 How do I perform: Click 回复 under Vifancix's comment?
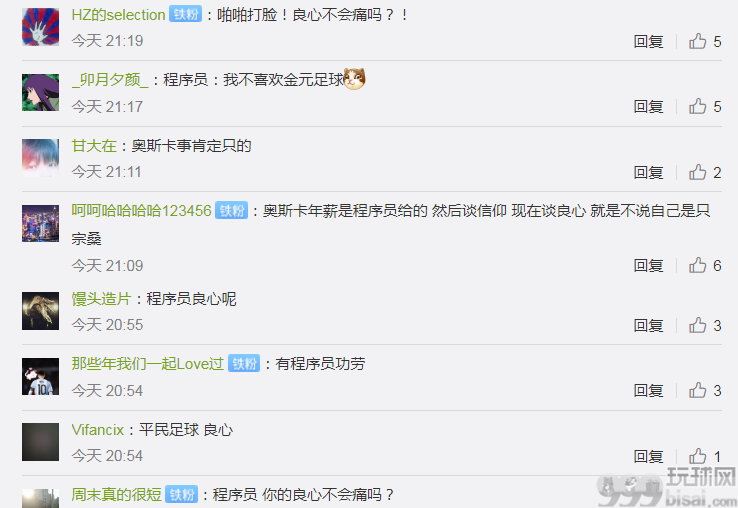(649, 456)
